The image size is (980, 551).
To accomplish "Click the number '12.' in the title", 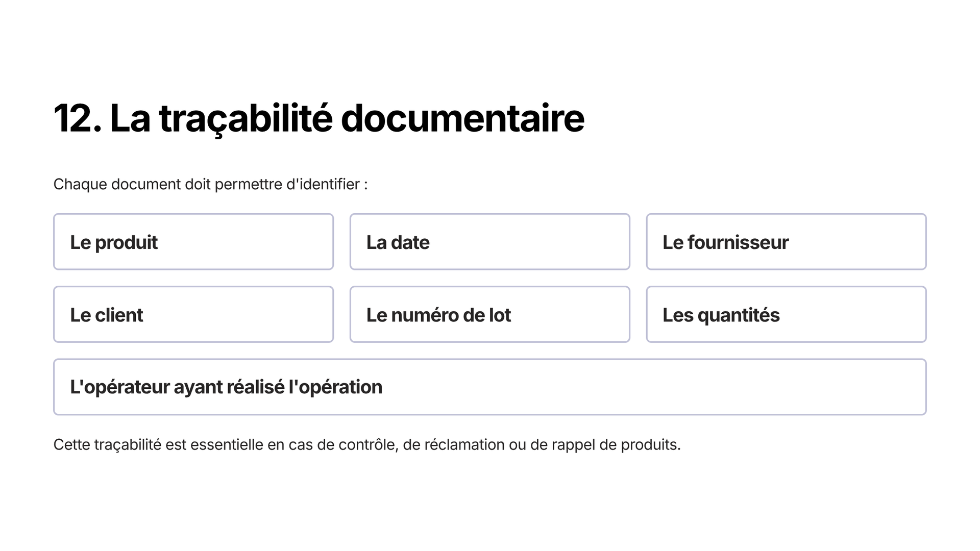I will [x=78, y=118].
